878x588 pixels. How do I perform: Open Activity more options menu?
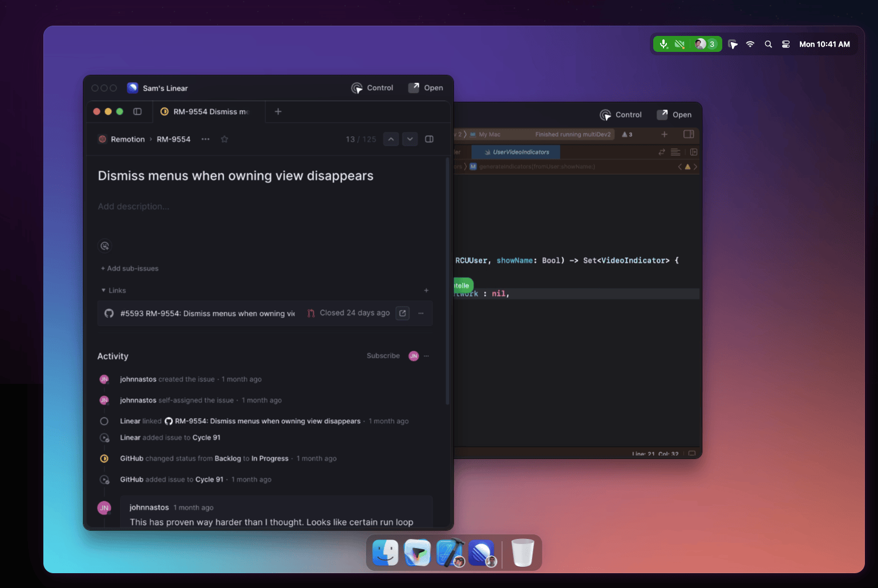(426, 356)
